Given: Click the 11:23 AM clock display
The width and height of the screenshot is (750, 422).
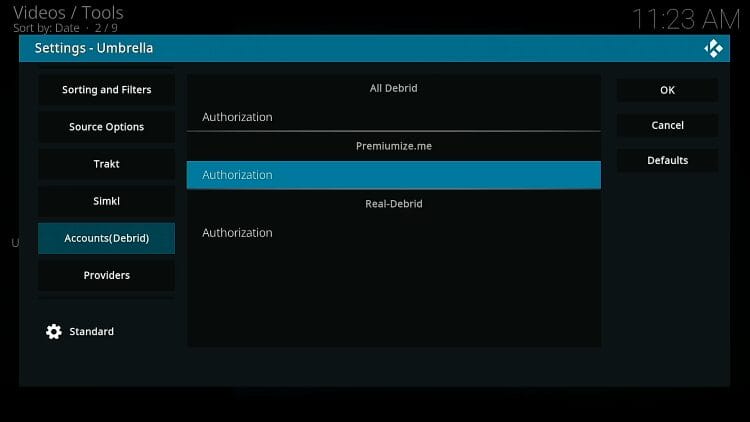Looking at the screenshot, I should click(x=686, y=20).
